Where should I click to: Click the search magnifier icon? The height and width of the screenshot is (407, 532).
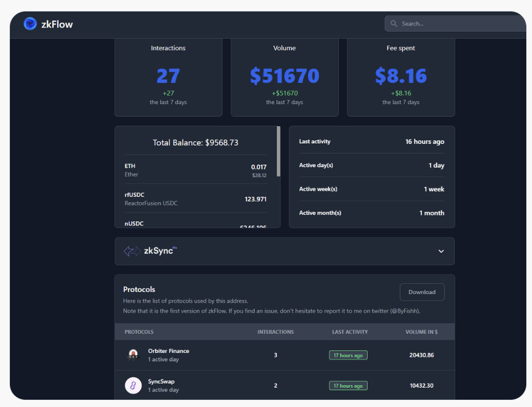point(394,24)
